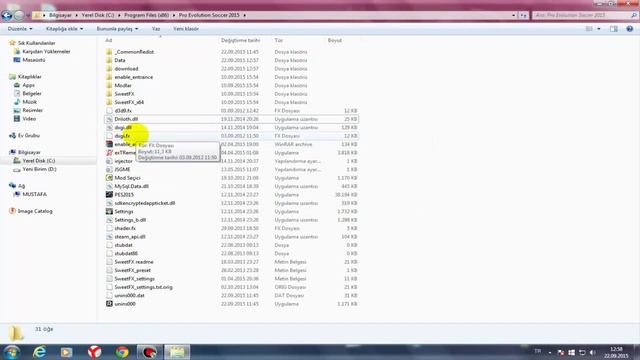The height and width of the screenshot is (360, 640).
Task: Click Yeni klasör button
Action: pyautogui.click(x=186, y=29)
